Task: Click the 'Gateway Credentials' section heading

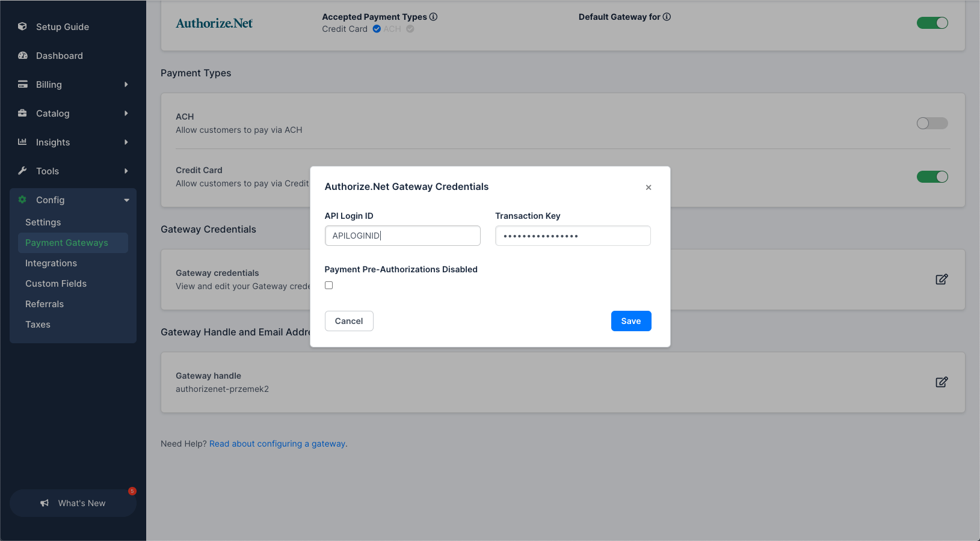Action: (208, 229)
